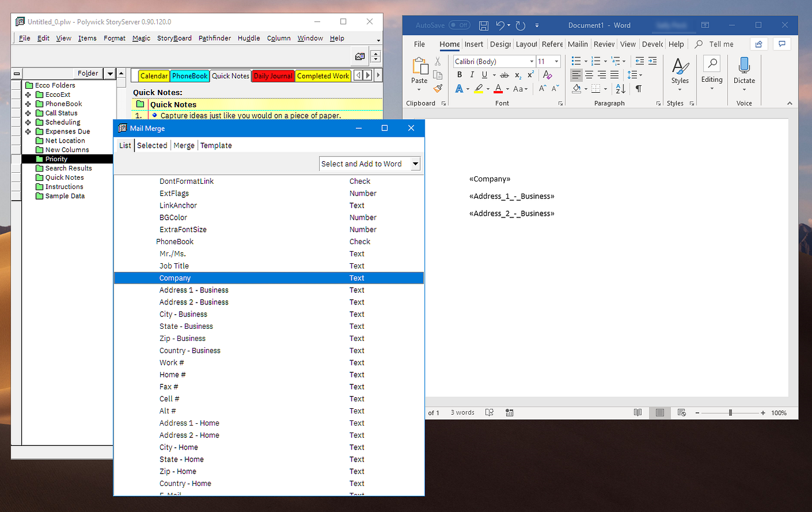Click the Editing button in ribbon
Screen dimensions: 812x512
[712, 73]
